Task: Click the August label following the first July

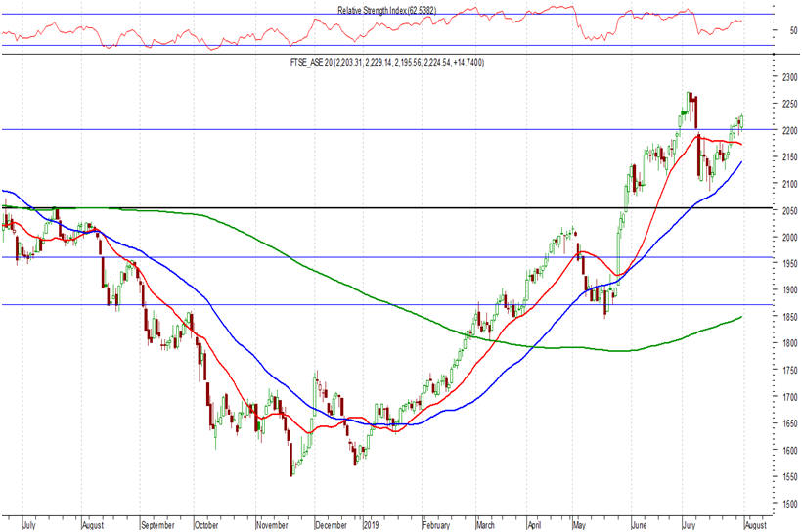Action: point(93,525)
